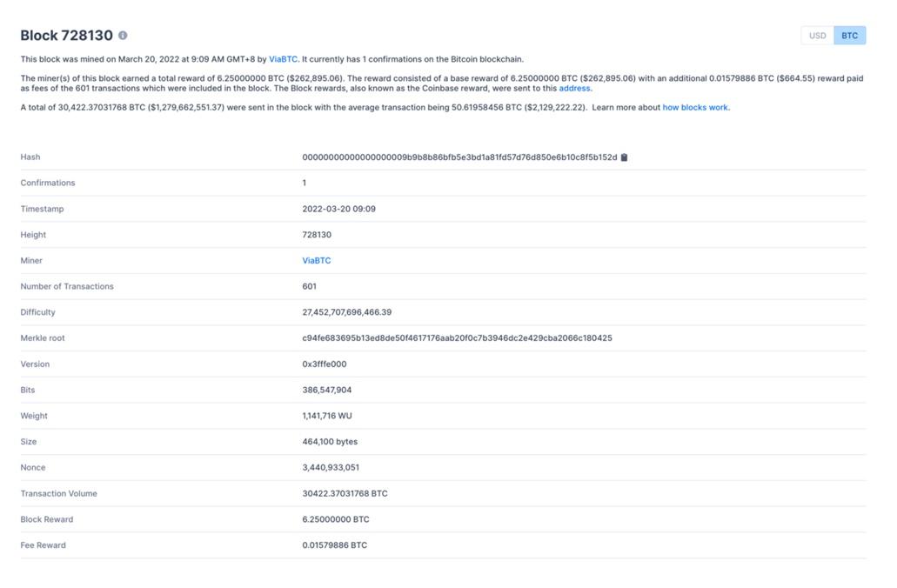This screenshot has height=588, width=897.
Task: Click the info icon next to Block 728130
Action: coord(123,36)
